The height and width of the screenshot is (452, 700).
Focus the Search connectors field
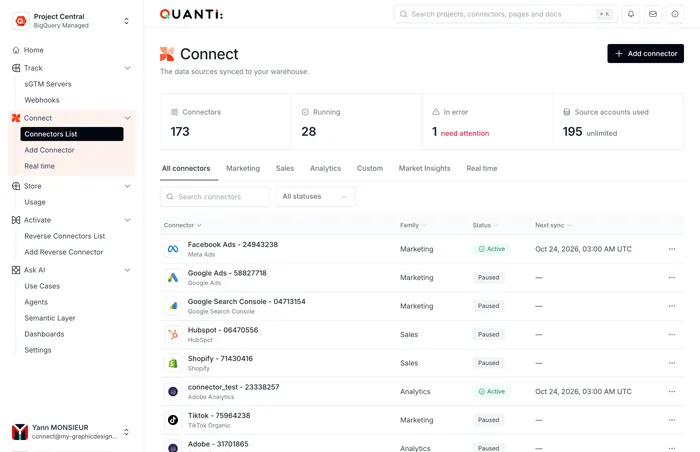(x=215, y=197)
